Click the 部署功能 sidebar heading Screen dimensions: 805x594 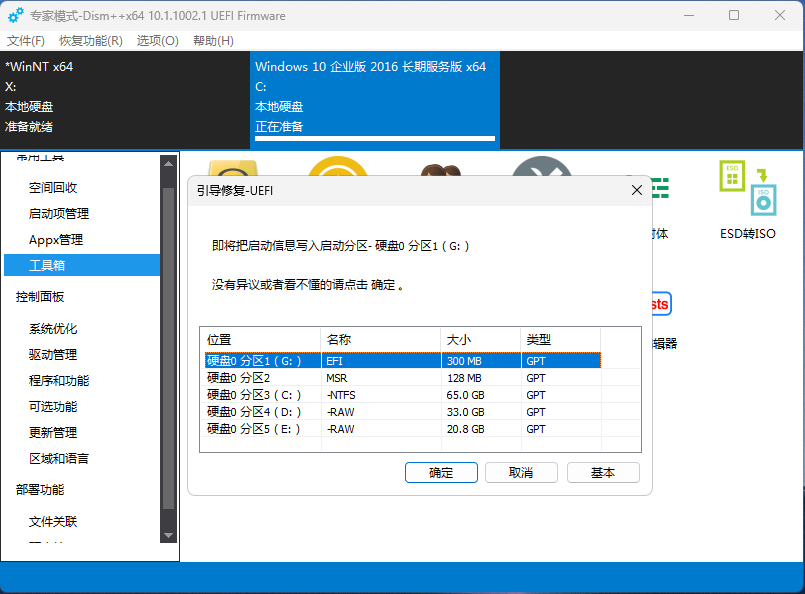click(x=40, y=490)
